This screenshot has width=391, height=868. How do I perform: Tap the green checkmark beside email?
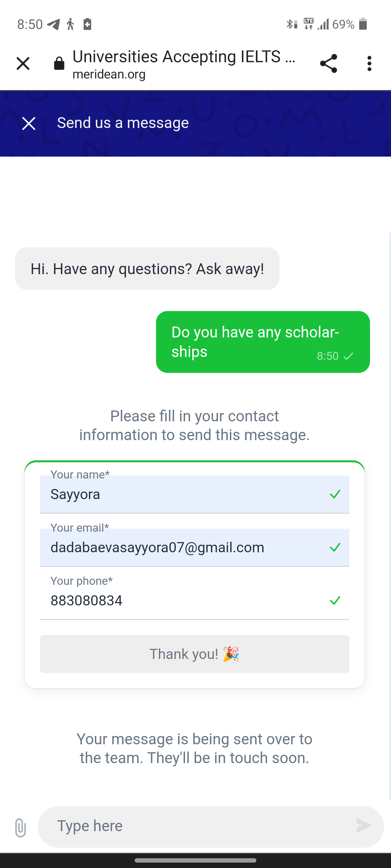tap(335, 548)
